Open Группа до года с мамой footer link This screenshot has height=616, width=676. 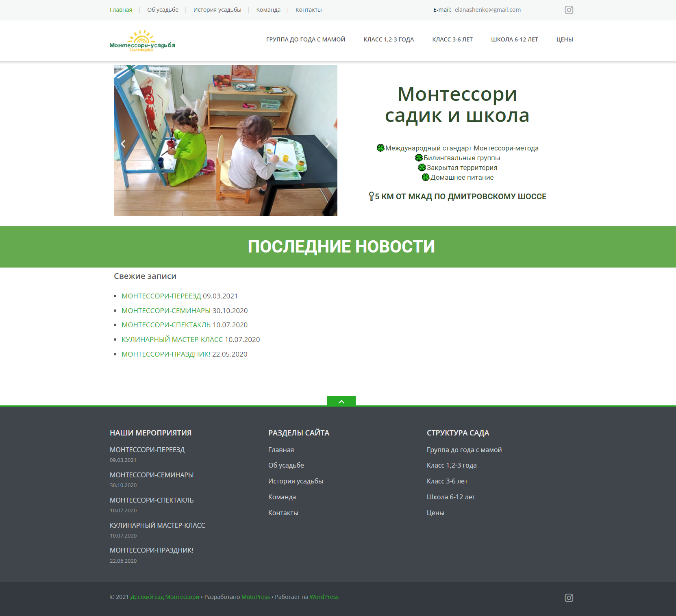click(x=464, y=450)
